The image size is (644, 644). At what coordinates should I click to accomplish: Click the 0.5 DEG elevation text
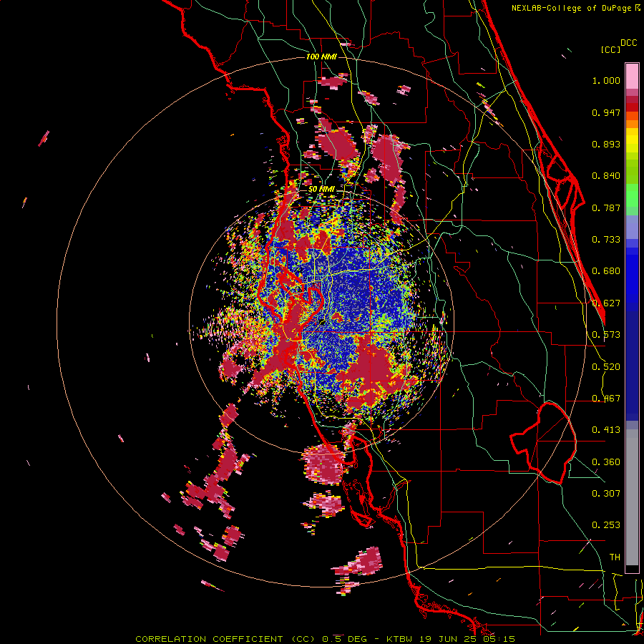tap(345, 639)
